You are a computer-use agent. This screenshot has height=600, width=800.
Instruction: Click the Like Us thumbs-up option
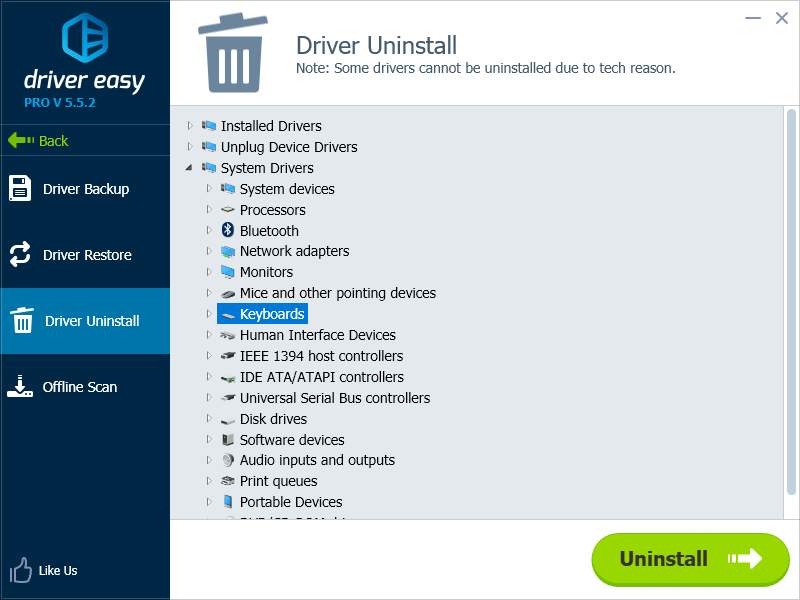(43, 570)
